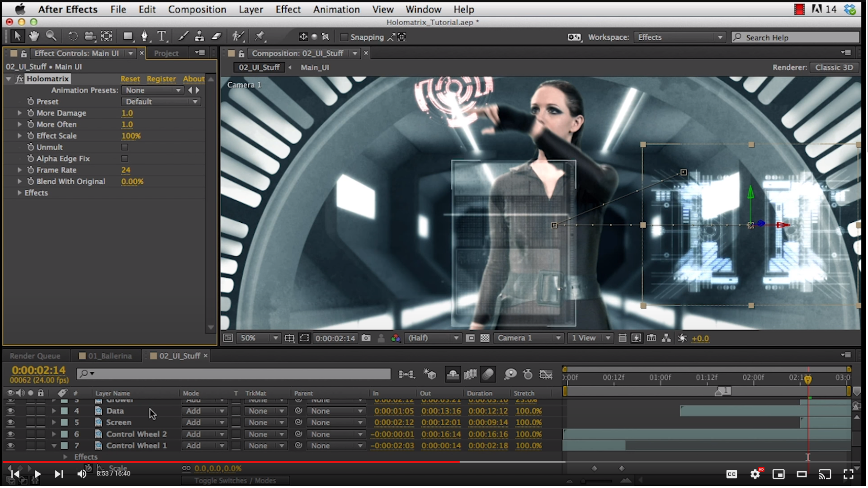Open the 1 View layout dropdown
Screen dimensions: 868x488
point(590,338)
